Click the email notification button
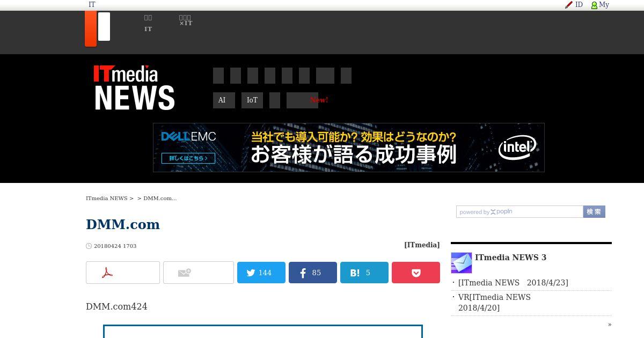Image resolution: width=644 pixels, height=338 pixels. click(x=199, y=273)
